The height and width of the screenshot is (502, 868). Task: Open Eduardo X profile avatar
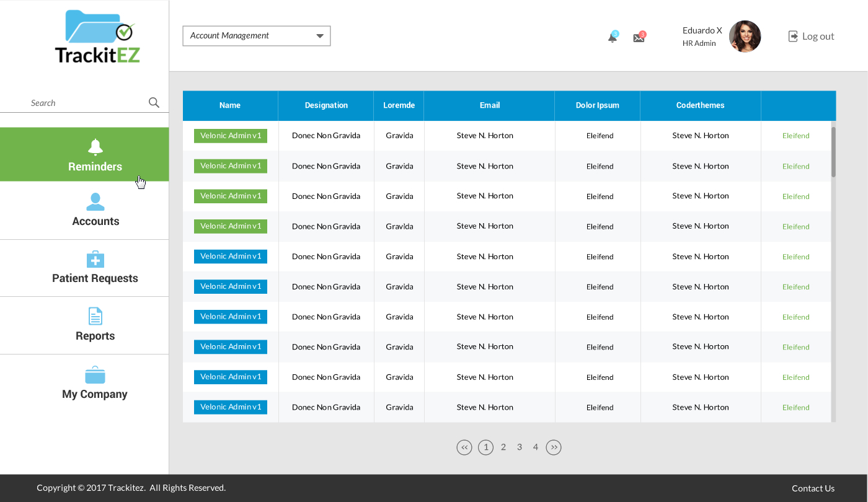(745, 37)
